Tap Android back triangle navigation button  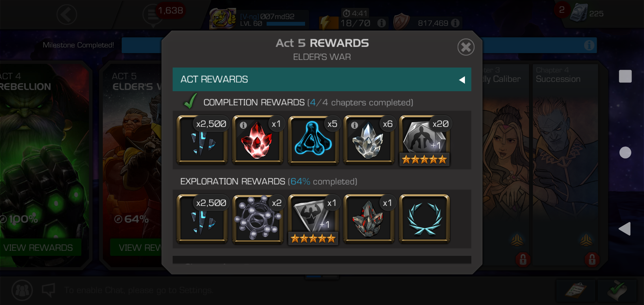tap(625, 229)
